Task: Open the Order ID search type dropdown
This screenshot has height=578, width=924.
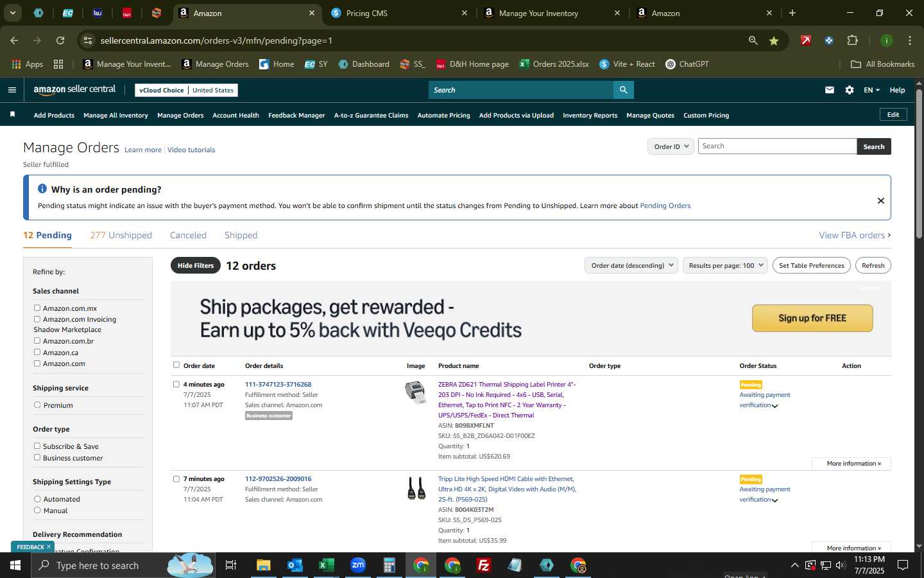Action: click(671, 146)
